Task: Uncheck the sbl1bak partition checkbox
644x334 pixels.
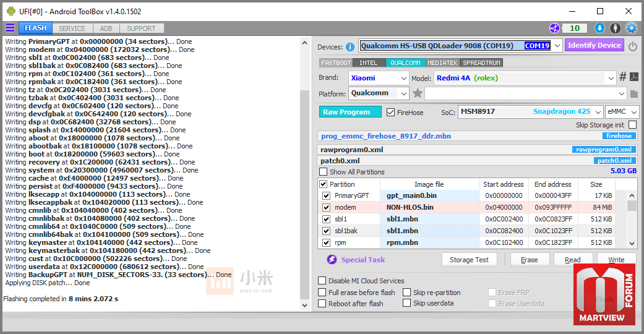Action: pyautogui.click(x=326, y=231)
